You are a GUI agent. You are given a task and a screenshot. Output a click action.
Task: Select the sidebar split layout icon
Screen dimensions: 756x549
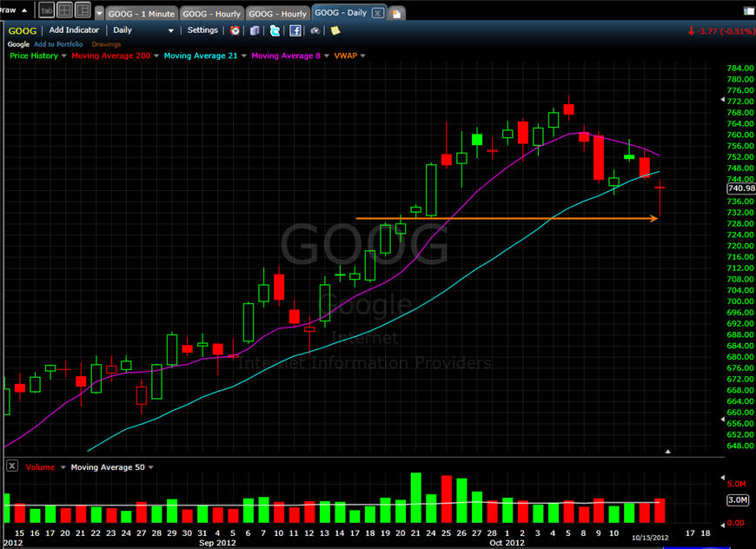(83, 10)
